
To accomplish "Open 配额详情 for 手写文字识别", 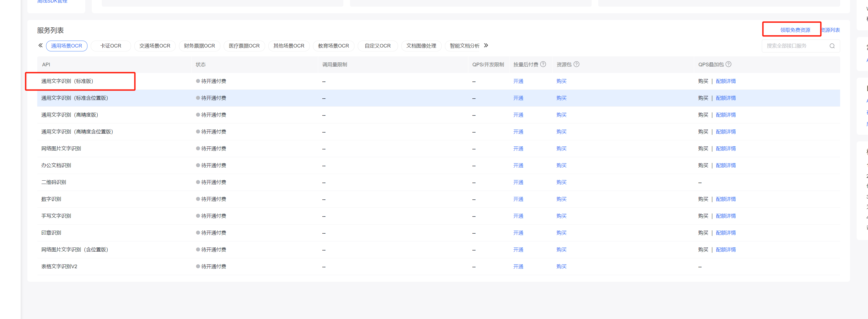I will tap(726, 216).
